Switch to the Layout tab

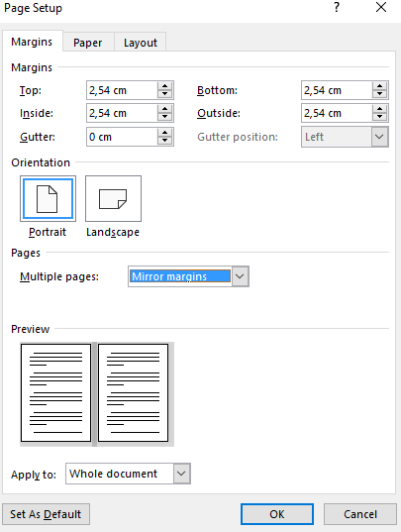tap(141, 43)
